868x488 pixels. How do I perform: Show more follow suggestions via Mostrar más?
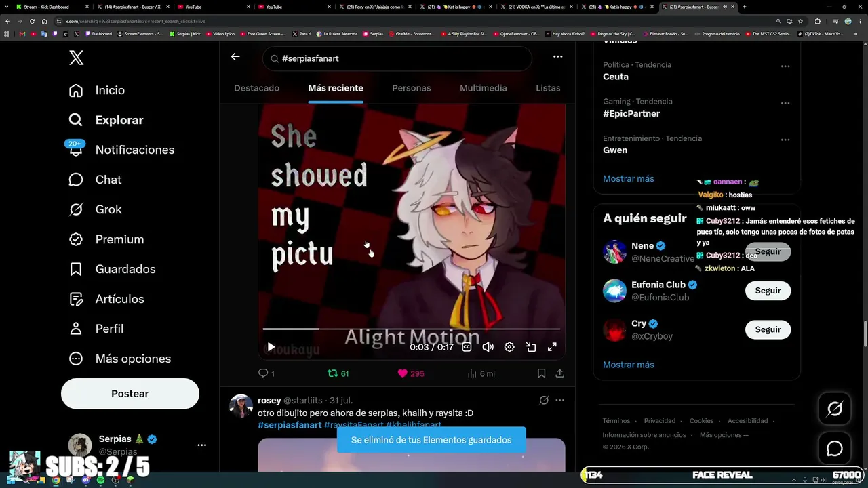tap(629, 365)
